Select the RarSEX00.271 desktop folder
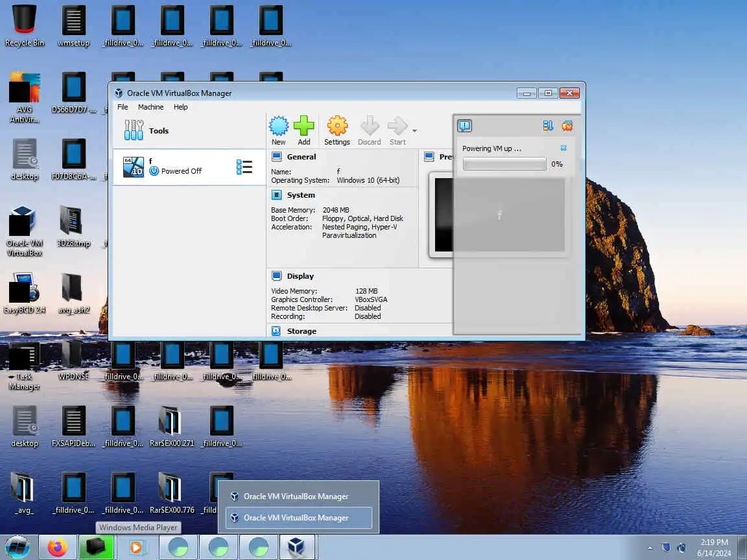The width and height of the screenshot is (747, 560). [171, 426]
